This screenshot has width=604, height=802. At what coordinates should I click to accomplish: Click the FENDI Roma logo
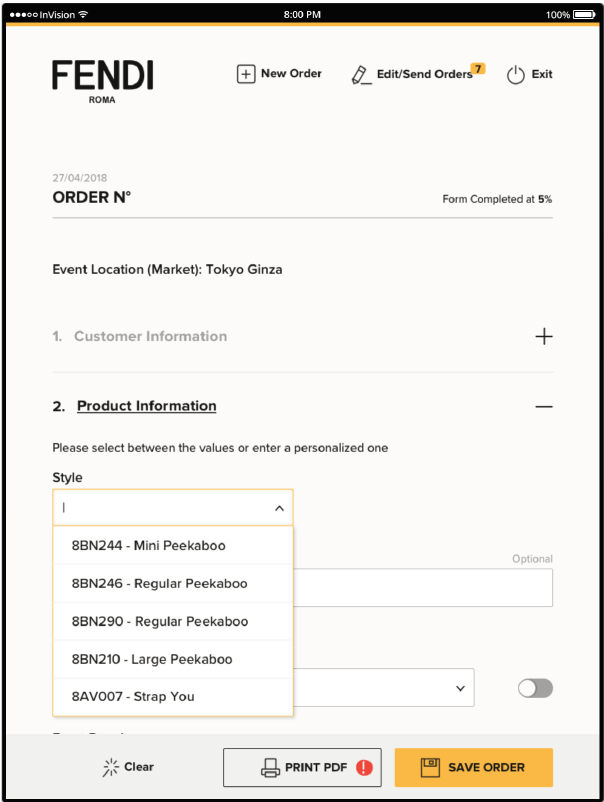click(102, 79)
